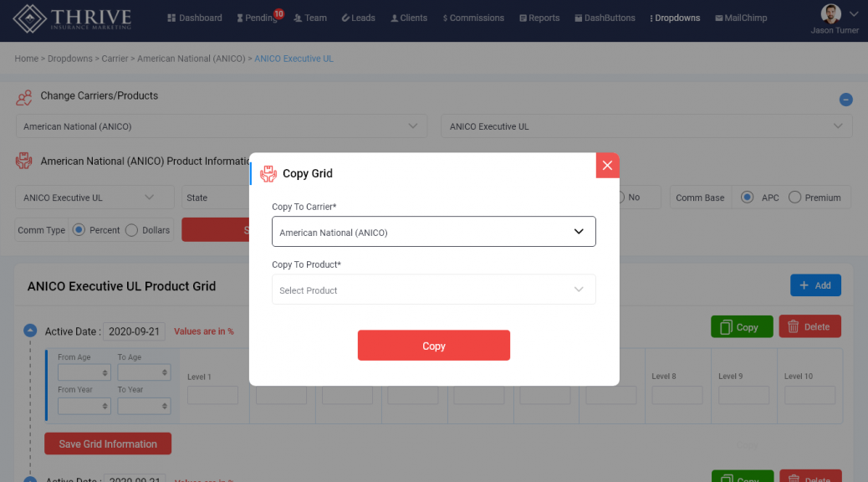Select the No radio option
The image size is (868, 482).
point(621,197)
